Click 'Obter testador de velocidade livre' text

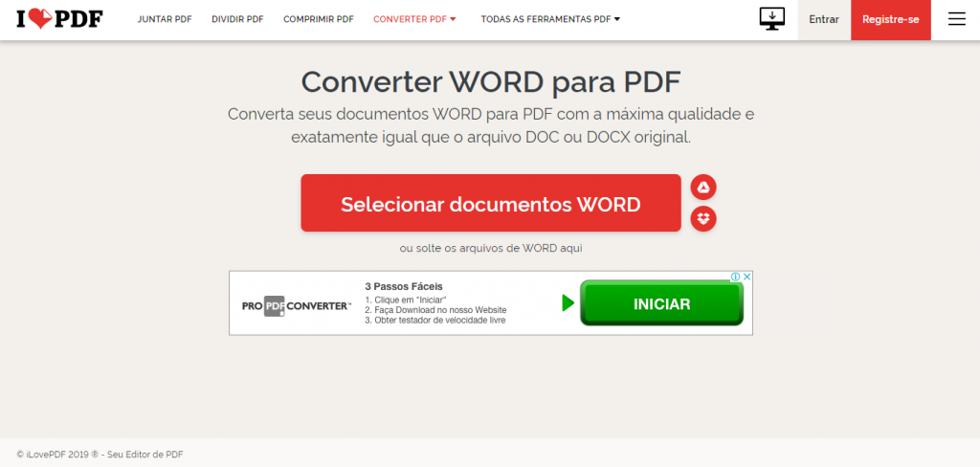click(435, 320)
